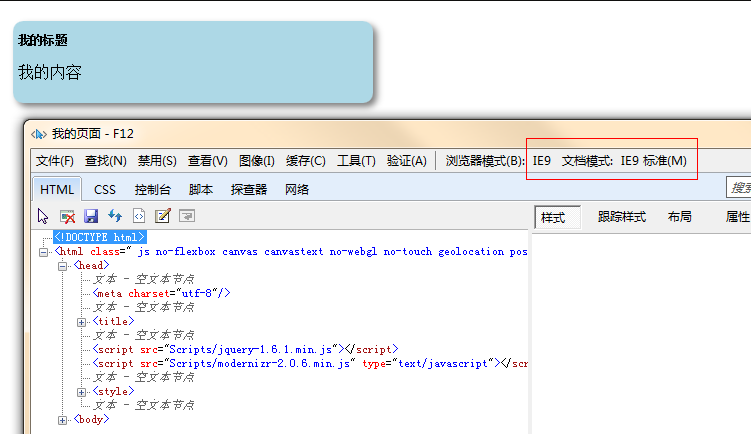Click the word wrap icon in toolbar

[x=187, y=216]
